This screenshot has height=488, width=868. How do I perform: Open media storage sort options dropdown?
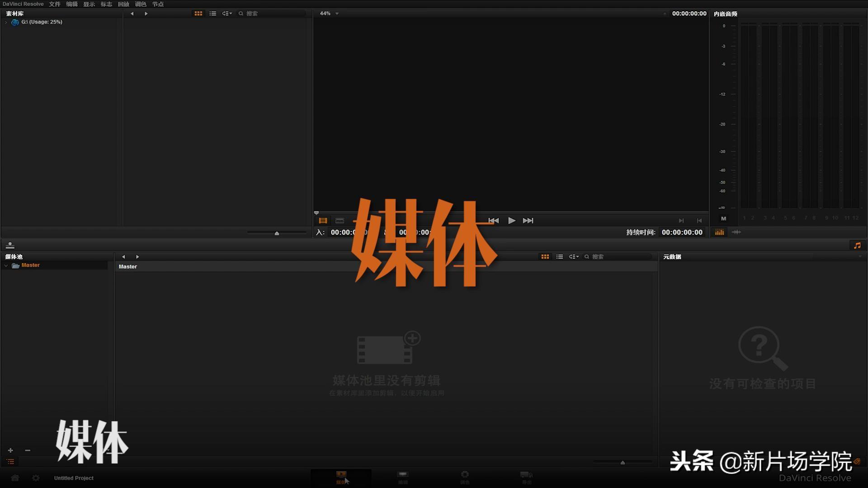tap(227, 14)
